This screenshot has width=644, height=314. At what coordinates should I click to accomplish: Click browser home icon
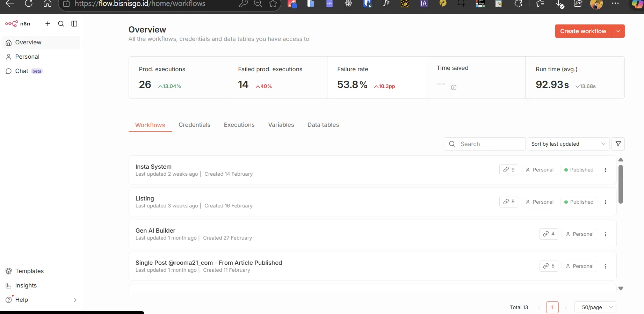(x=48, y=3)
